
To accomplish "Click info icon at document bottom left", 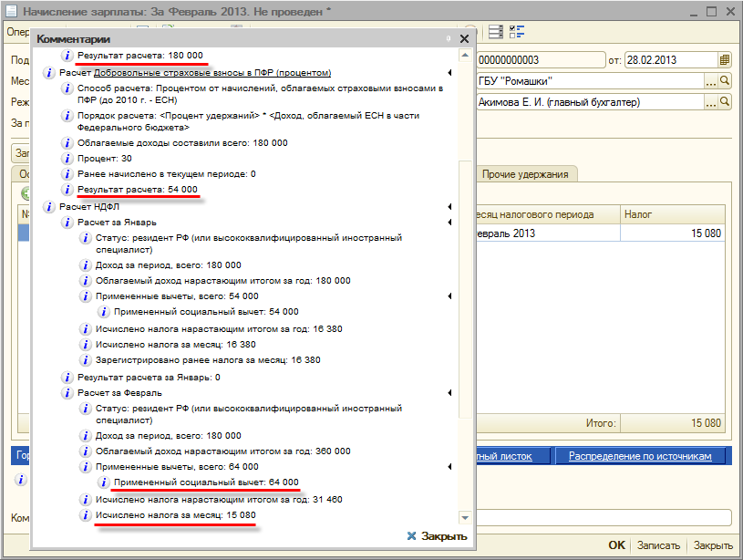I will [x=20, y=480].
